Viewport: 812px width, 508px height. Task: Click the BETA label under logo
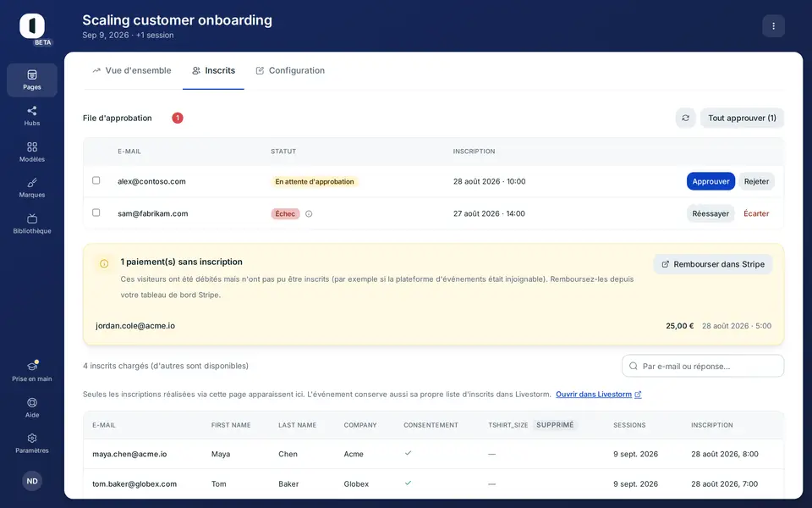point(42,42)
